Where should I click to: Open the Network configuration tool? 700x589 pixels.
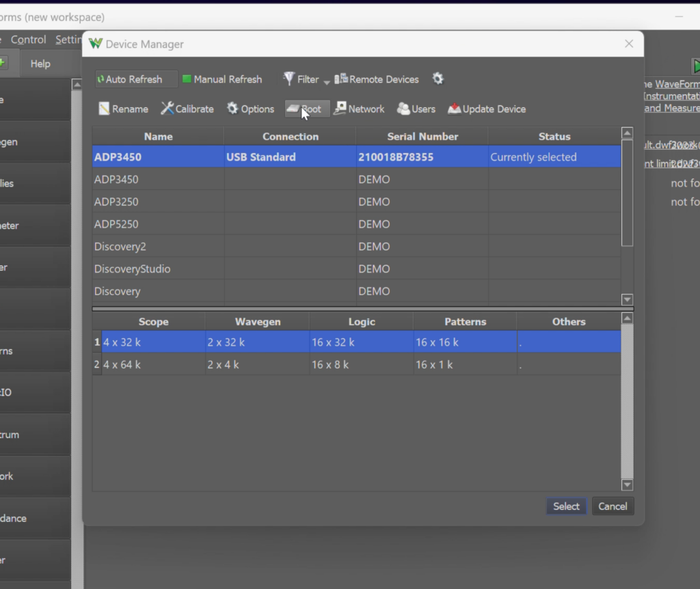pyautogui.click(x=360, y=109)
